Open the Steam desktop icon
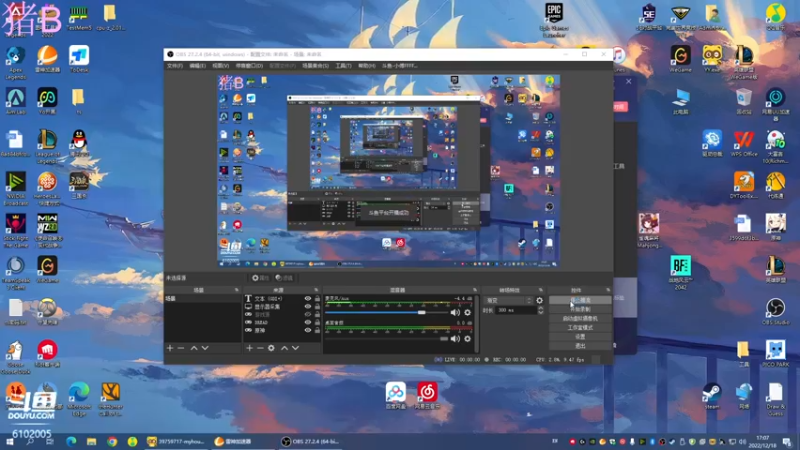 pyautogui.click(x=712, y=396)
